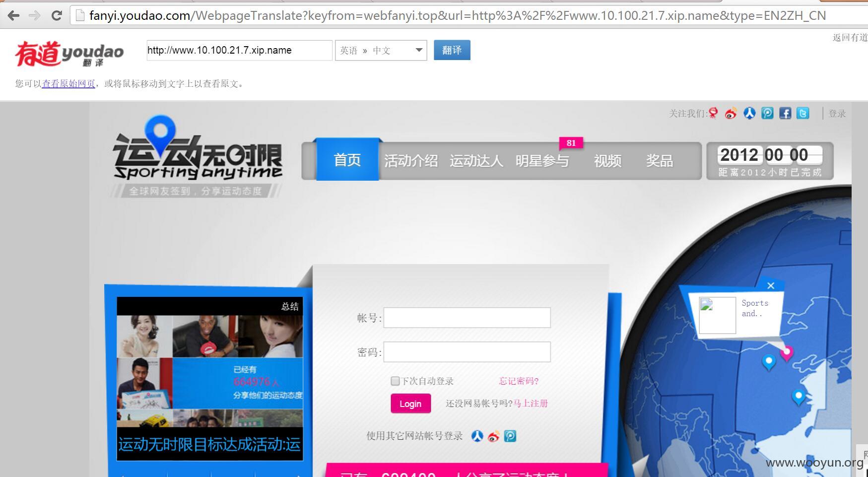The image size is (868, 477).
Task: Click the pink Login button
Action: [410, 404]
